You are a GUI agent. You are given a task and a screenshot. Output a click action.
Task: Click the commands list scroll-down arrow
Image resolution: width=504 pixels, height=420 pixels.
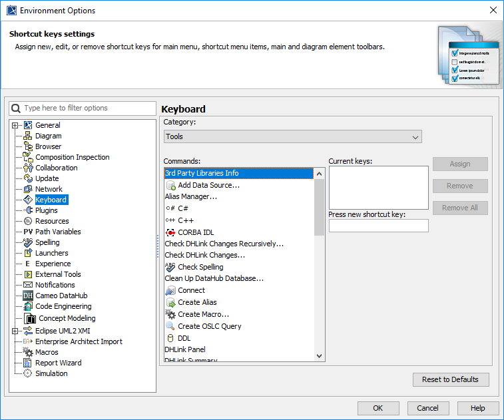pyautogui.click(x=319, y=355)
